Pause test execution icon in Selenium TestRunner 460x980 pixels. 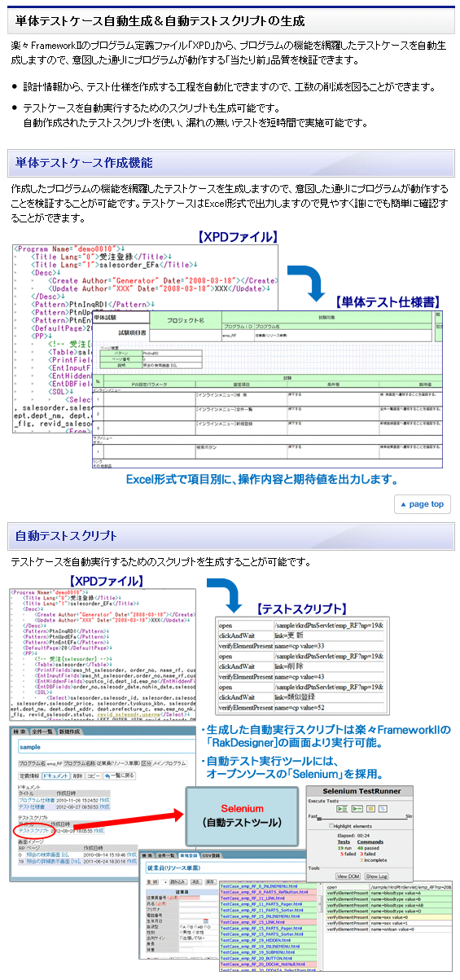[x=370, y=809]
